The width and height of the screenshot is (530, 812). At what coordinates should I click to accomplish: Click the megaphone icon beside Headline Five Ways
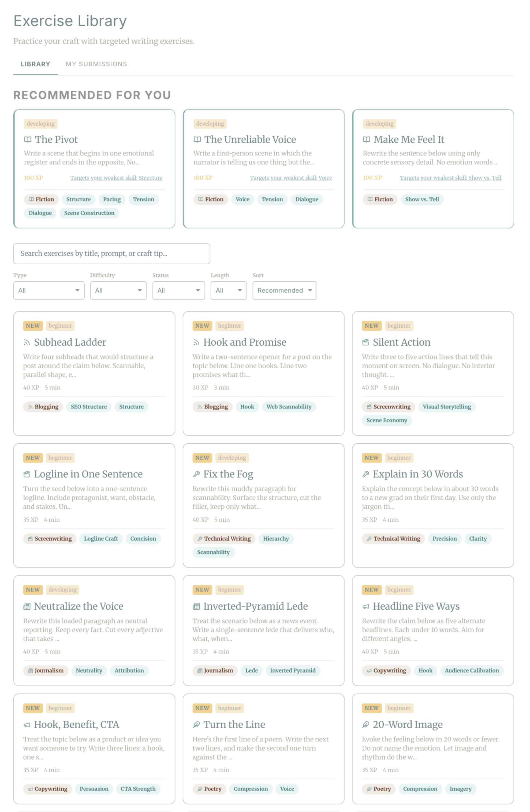pyautogui.click(x=365, y=606)
